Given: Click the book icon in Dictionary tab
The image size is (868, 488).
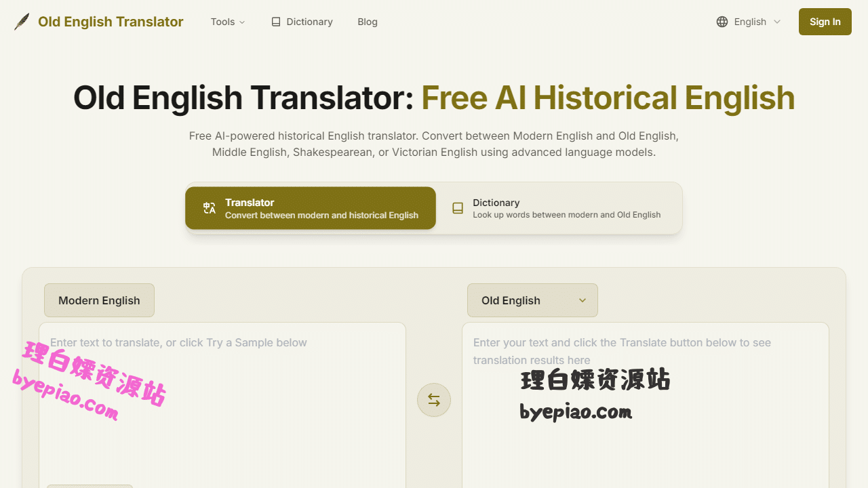Looking at the screenshot, I should click(458, 208).
